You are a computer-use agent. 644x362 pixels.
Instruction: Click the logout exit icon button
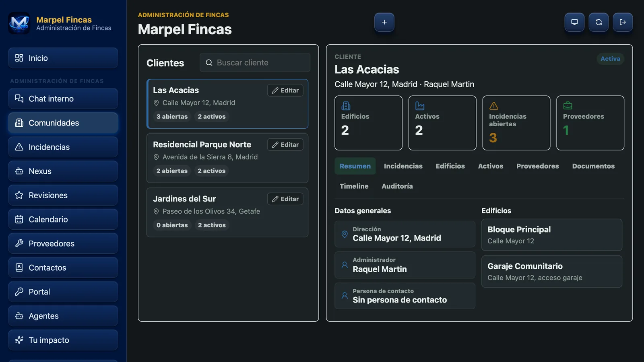(x=623, y=22)
